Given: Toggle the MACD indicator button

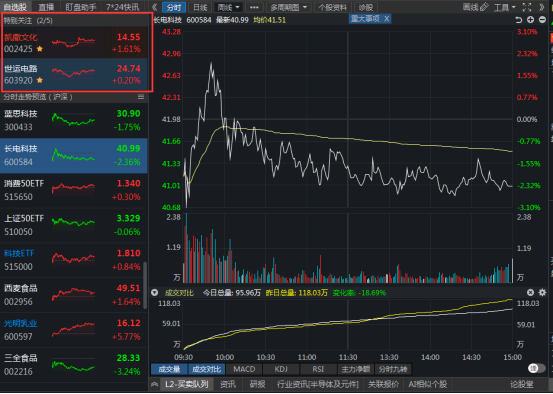Looking at the screenshot, I should 244,369.
